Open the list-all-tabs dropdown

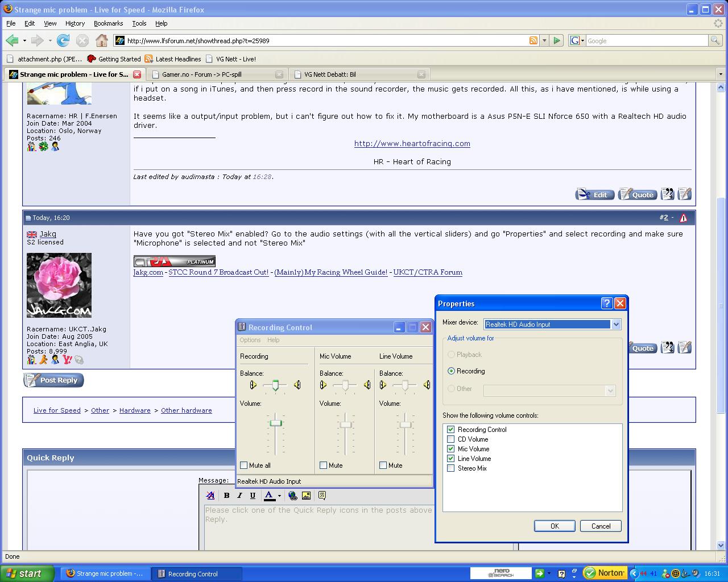point(721,74)
